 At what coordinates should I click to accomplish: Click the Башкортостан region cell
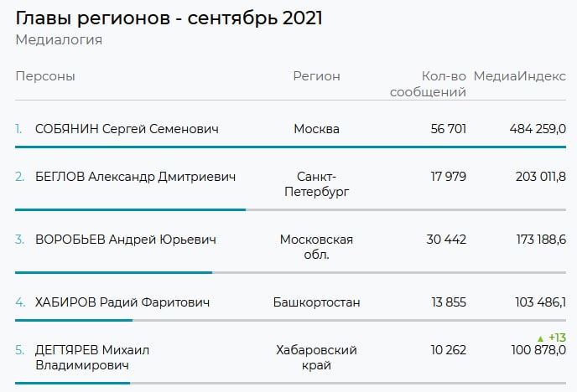[316, 302]
